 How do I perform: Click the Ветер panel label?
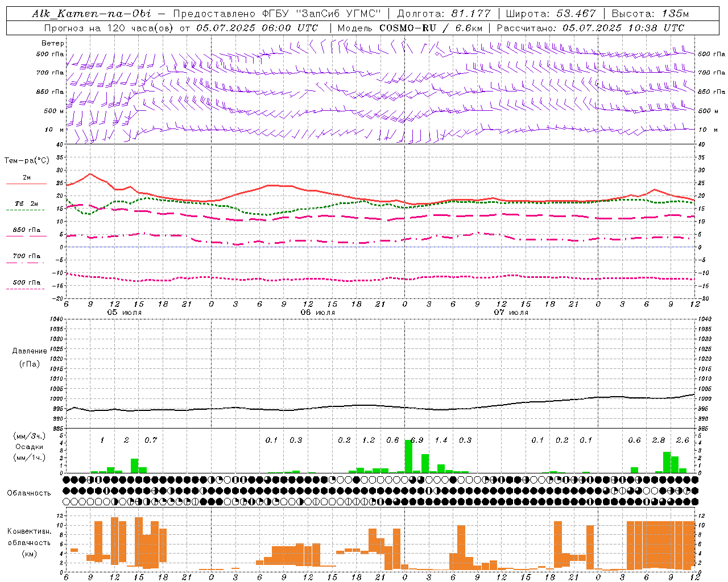pos(53,43)
